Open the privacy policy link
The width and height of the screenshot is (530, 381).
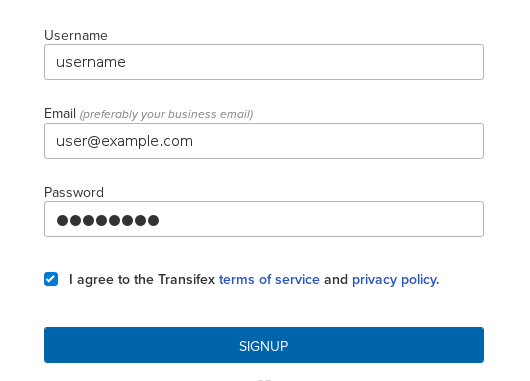(394, 280)
